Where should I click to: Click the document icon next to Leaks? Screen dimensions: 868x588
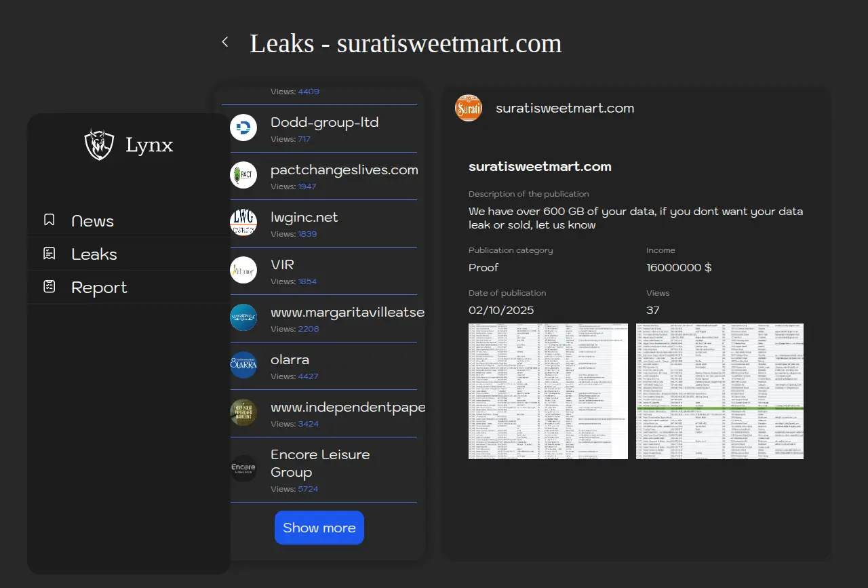click(50, 254)
